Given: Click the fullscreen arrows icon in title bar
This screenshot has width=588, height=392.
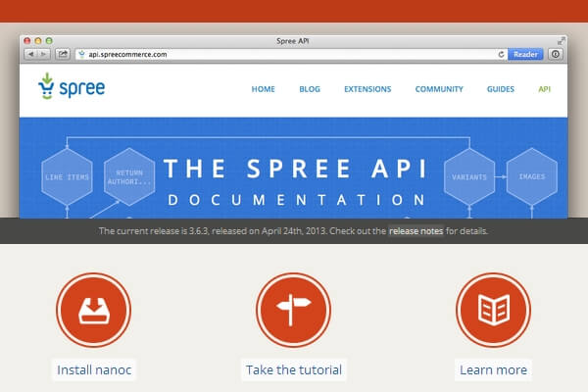Looking at the screenshot, I should [561, 41].
